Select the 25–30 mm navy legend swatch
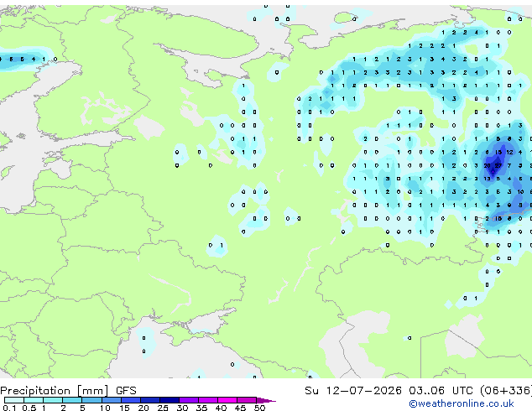The height and width of the screenshot is (411, 532). click(170, 400)
